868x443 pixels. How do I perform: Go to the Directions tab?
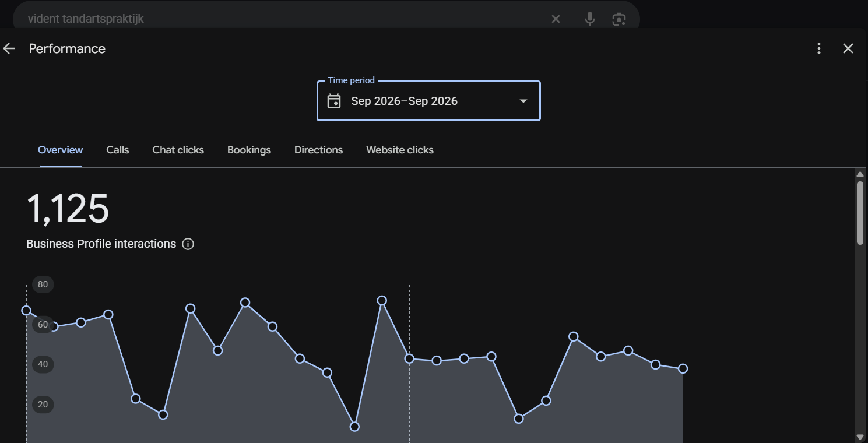(x=318, y=150)
